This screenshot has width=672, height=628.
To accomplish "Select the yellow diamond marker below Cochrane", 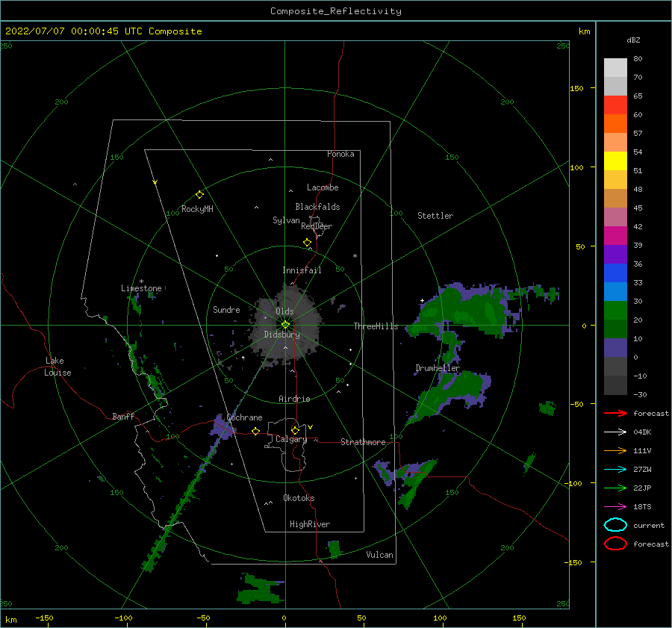I will point(256,431).
